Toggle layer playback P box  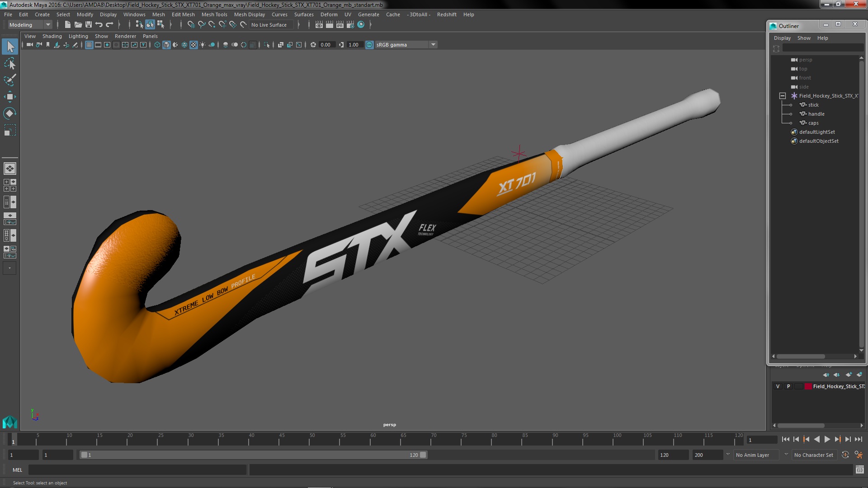coord(788,386)
